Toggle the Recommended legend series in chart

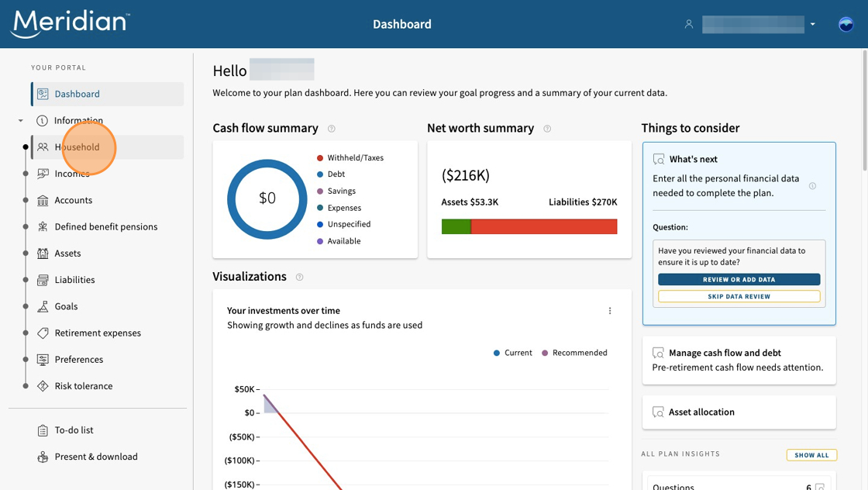574,354
